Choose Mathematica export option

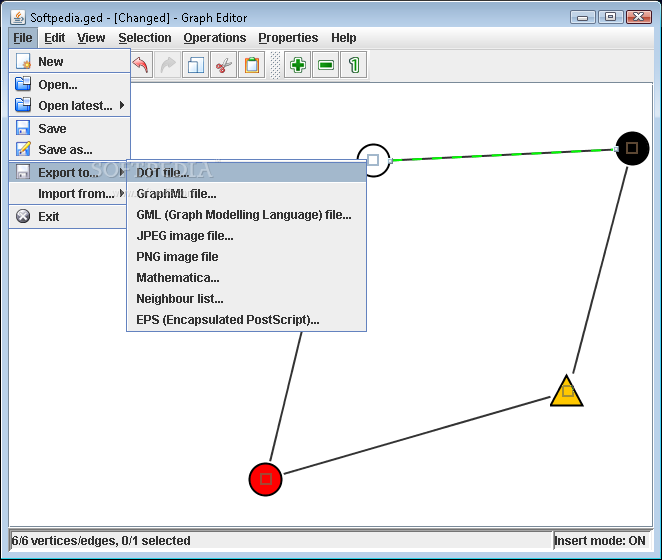[247, 277]
